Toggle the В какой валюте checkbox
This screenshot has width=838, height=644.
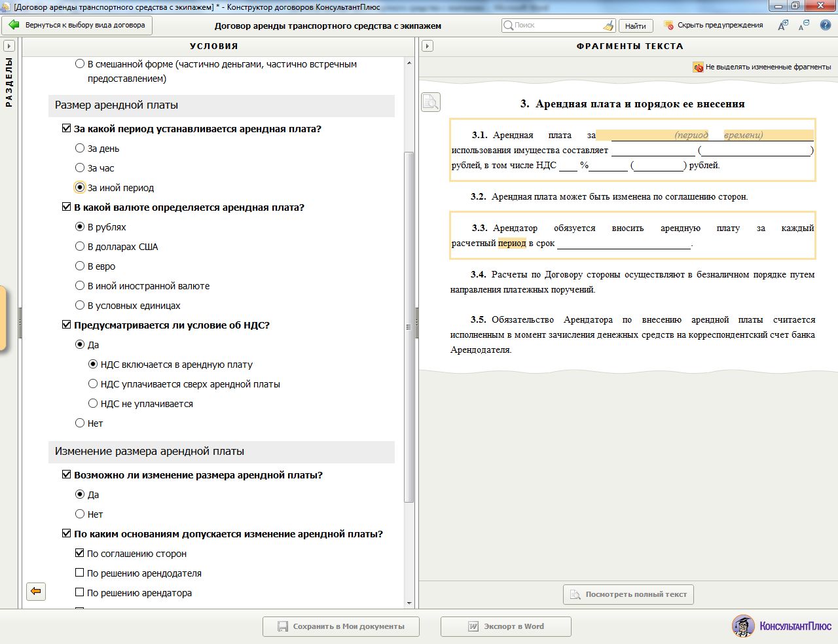[66, 207]
